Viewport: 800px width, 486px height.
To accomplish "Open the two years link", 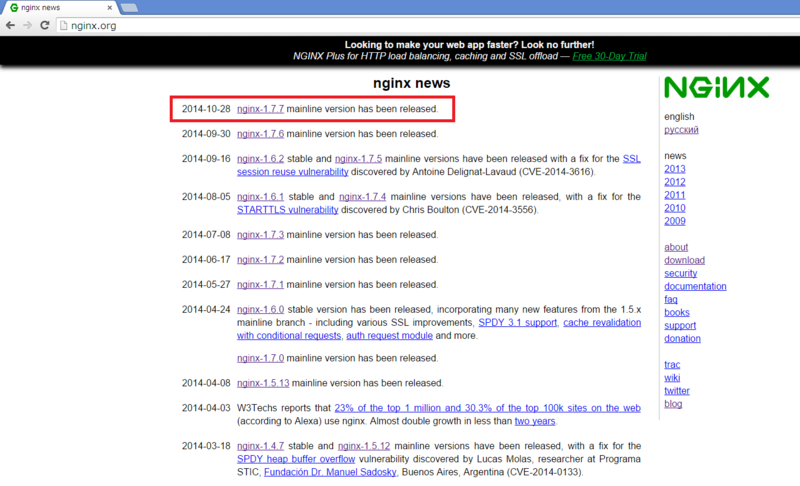I will point(535,421).
